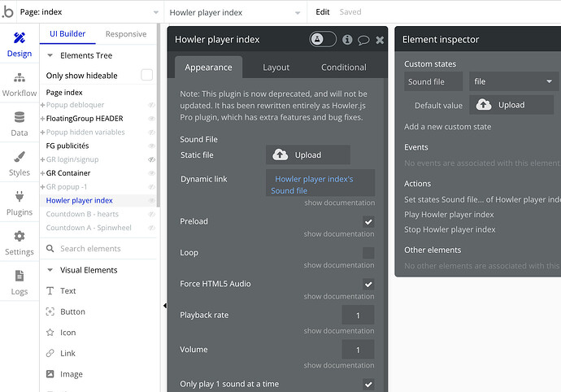Open Settings in the sidebar
The width and height of the screenshot is (561, 392).
pos(19,243)
